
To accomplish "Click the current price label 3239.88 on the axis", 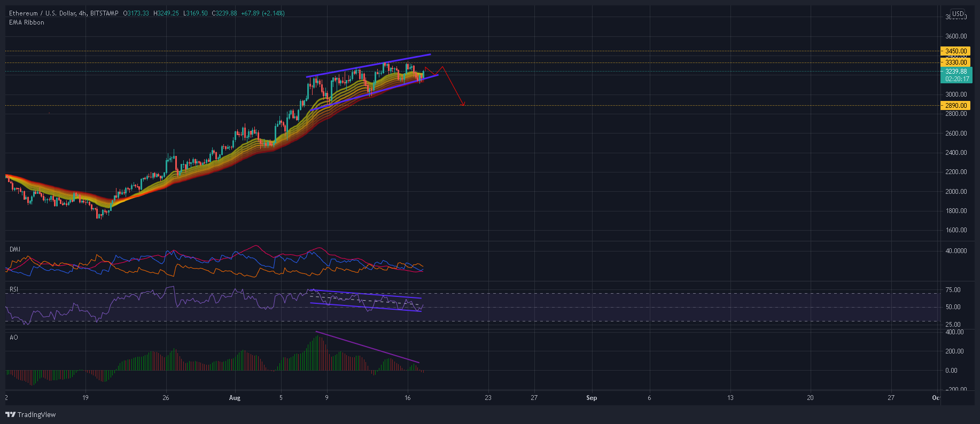I will (956, 71).
